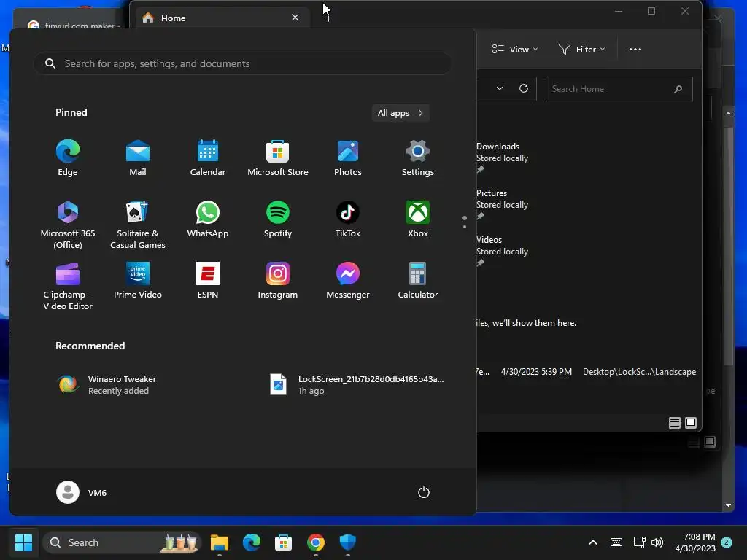Click the VM6 user account

tap(82, 492)
